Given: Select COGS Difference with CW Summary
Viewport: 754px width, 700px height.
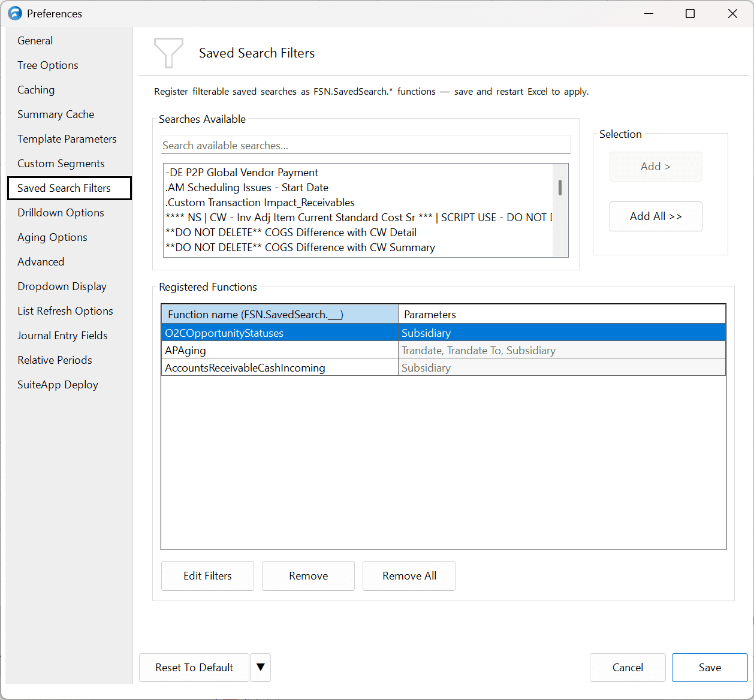Looking at the screenshot, I should [x=358, y=248].
